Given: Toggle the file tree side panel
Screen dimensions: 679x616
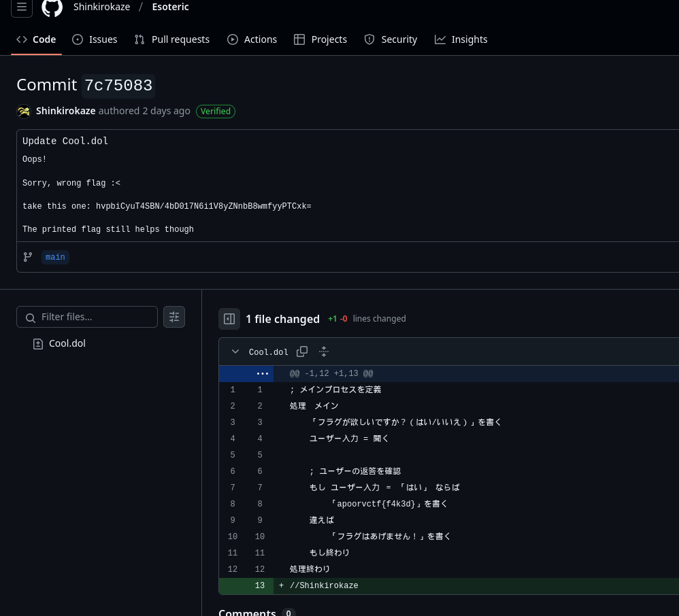Looking at the screenshot, I should 229,319.
